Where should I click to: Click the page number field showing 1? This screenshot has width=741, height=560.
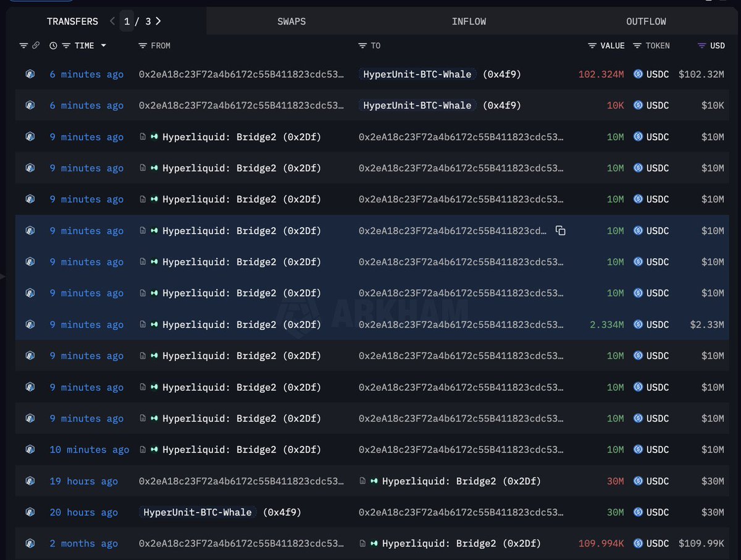127,21
